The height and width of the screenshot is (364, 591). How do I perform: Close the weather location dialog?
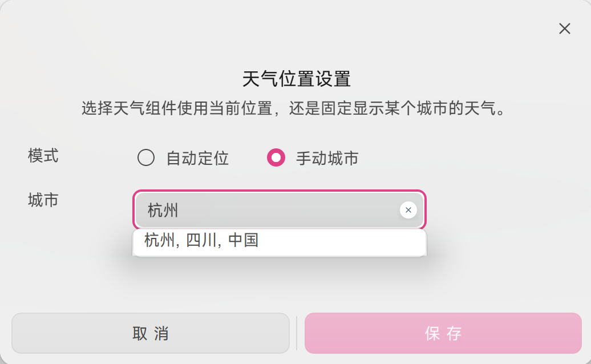coord(564,29)
